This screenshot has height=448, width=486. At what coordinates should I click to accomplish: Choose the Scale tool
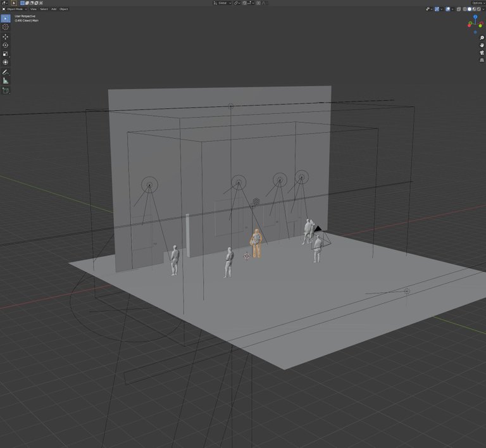[6, 54]
